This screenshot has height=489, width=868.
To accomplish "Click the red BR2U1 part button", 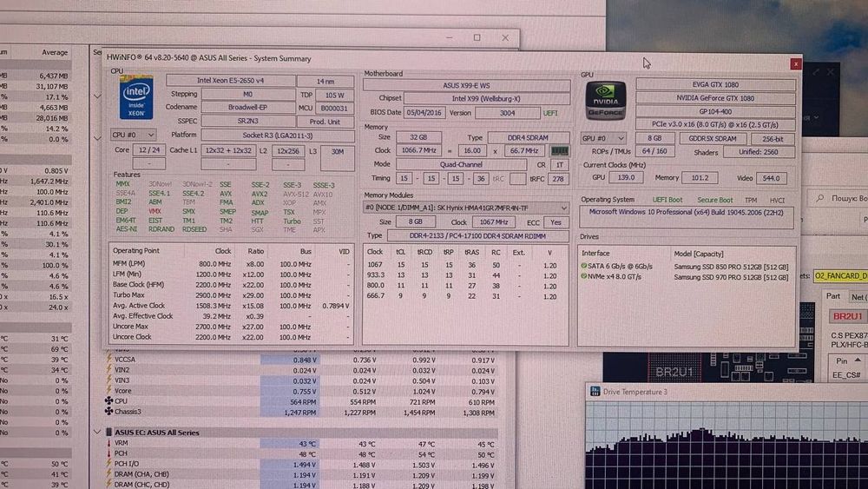I will (x=847, y=316).
